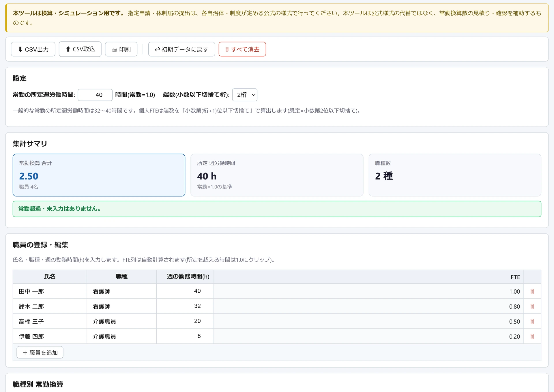Edit 田中 一郎's weekly hours 40

point(185,291)
